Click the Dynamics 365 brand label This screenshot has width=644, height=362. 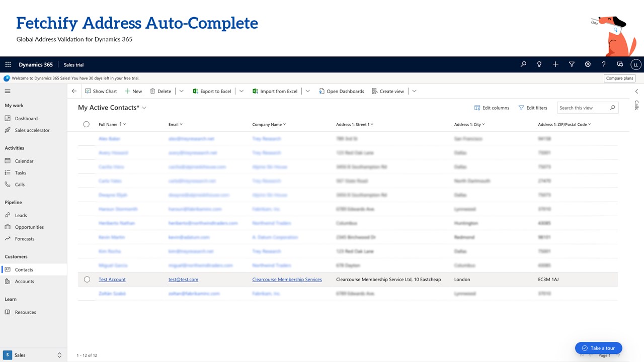pos(36,64)
